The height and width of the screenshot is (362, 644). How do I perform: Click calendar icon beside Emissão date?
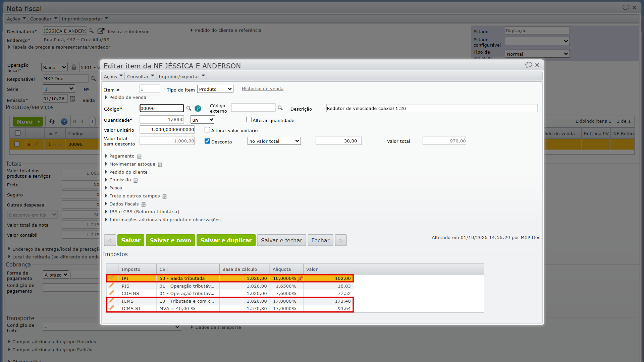coord(72,99)
